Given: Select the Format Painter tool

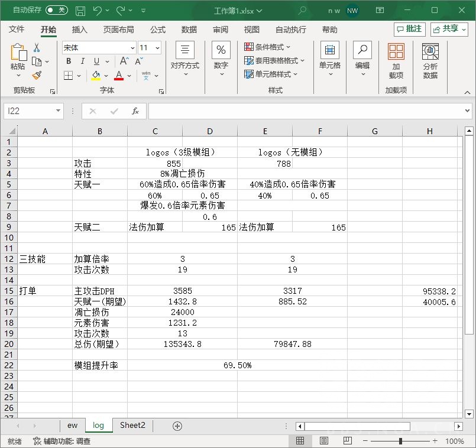Looking at the screenshot, I should coord(35,76).
